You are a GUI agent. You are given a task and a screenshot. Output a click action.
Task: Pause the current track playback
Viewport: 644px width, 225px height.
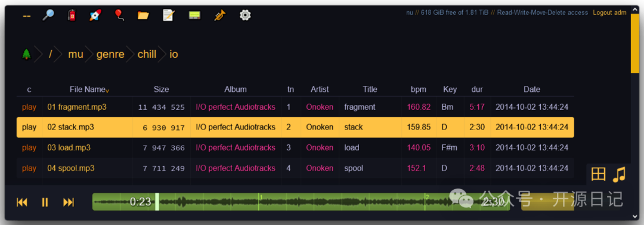45,202
